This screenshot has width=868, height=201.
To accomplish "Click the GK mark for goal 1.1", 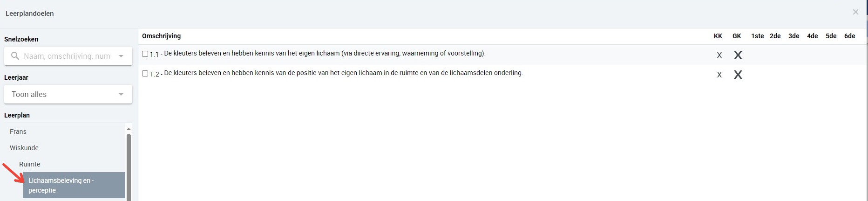I will coord(738,55).
